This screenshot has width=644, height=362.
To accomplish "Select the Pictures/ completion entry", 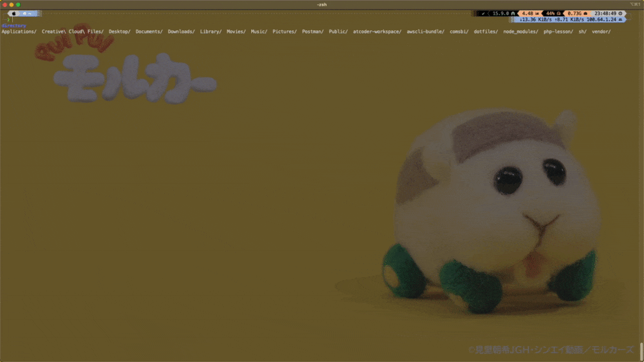I will (x=285, y=31).
